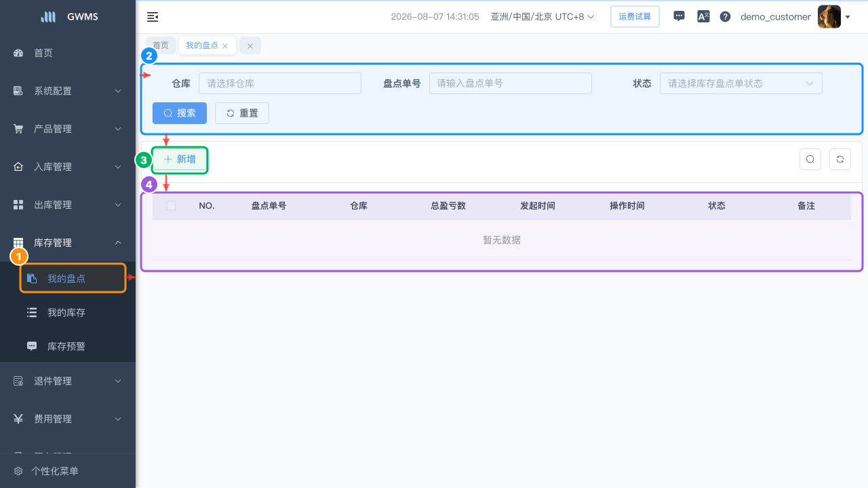This screenshot has height=488, width=868.
Task: Click the grid icon for 出库管理
Action: pos(18,205)
